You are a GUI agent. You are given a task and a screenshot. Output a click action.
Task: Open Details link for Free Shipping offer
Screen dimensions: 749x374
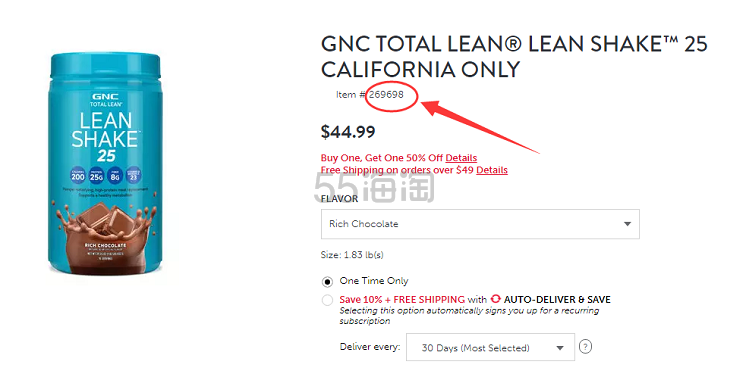pos(492,170)
